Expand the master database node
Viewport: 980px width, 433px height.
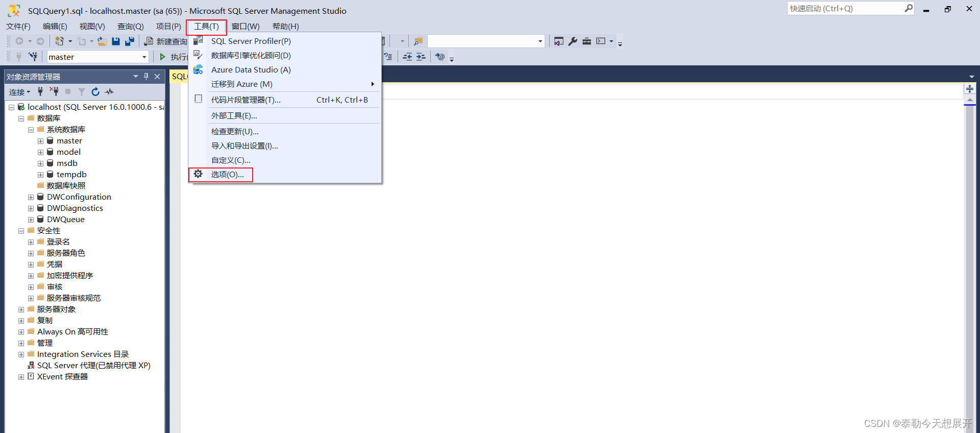tap(40, 141)
